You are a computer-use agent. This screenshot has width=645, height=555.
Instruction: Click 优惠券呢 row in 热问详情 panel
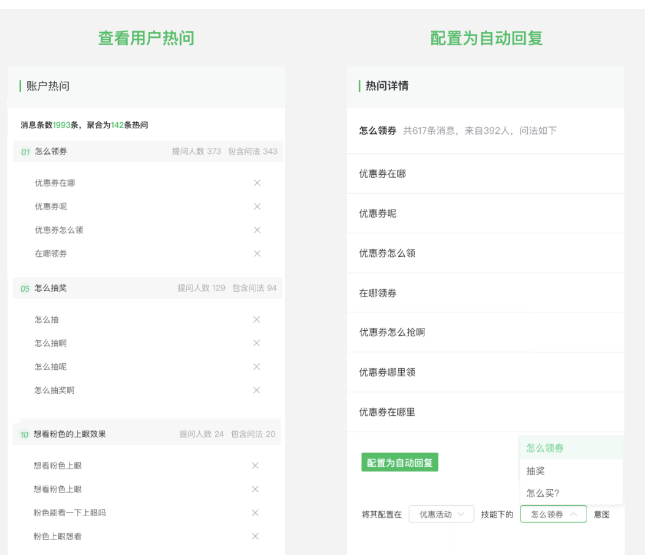tap(485, 214)
